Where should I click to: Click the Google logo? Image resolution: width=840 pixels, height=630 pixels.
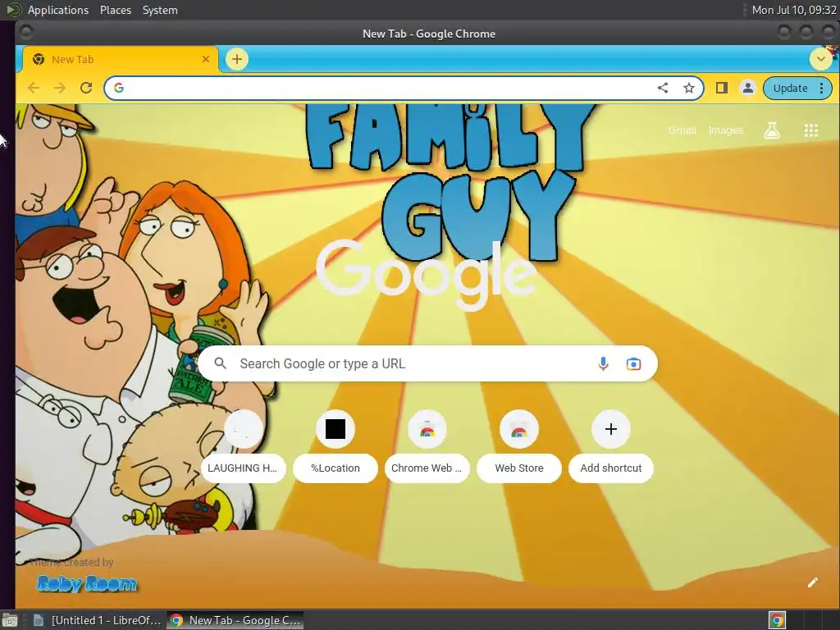tap(427, 274)
